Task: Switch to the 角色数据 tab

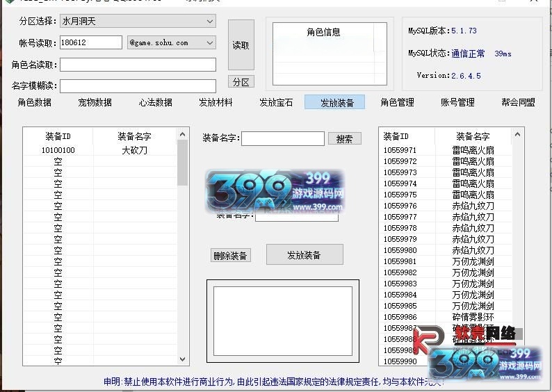Action: point(35,102)
